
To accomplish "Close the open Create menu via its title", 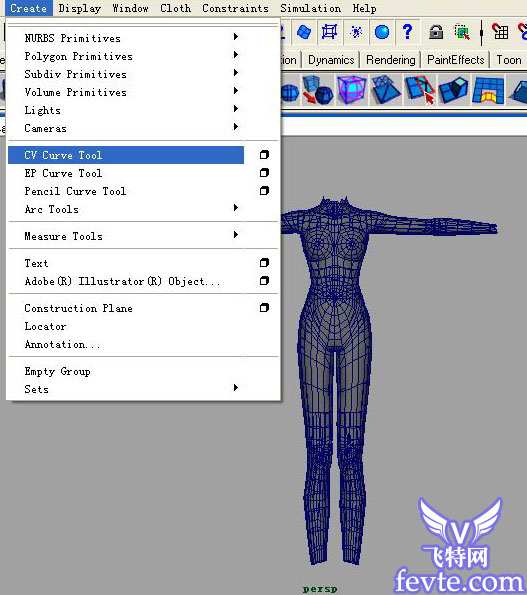I will pyautogui.click(x=29, y=8).
